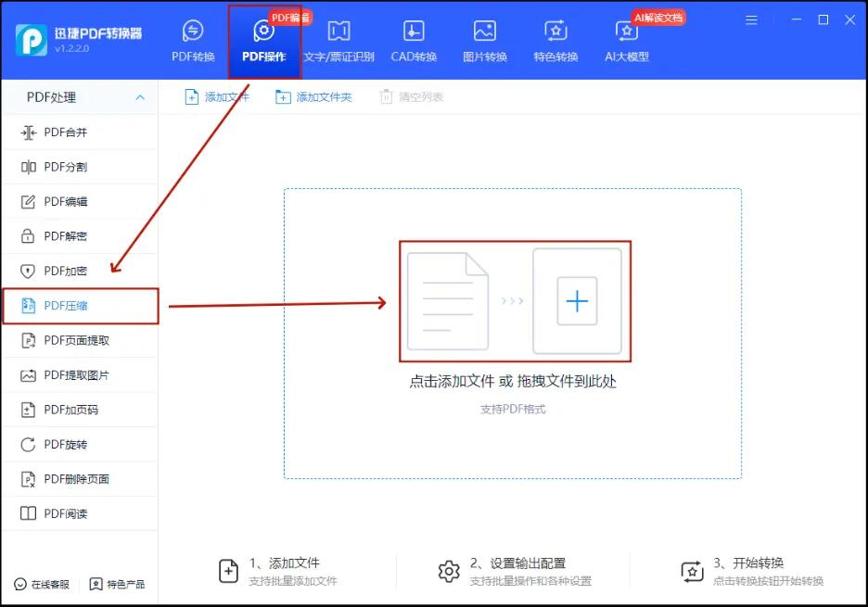
Task: Click step 2 设置输出配置 gear icon
Action: coord(449,572)
